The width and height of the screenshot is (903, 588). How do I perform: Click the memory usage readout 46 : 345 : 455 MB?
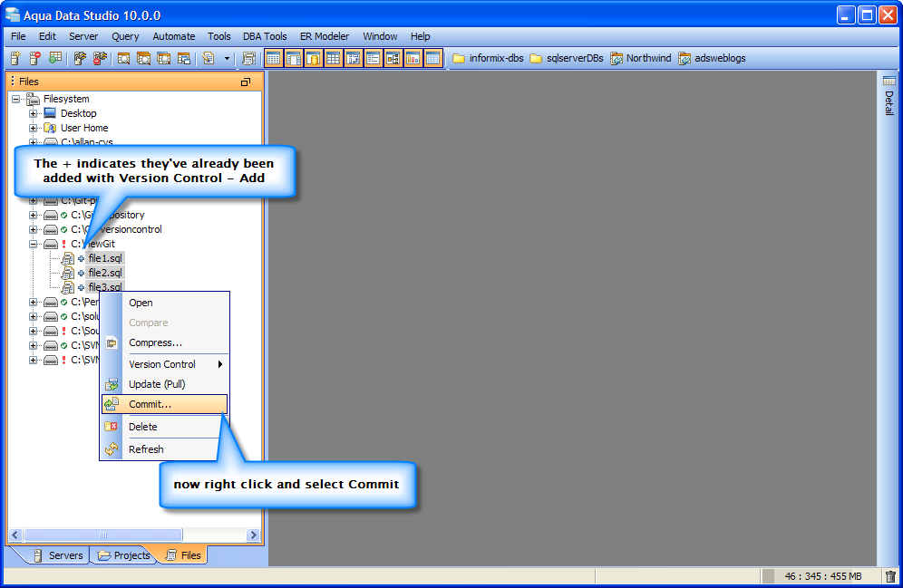click(823, 576)
